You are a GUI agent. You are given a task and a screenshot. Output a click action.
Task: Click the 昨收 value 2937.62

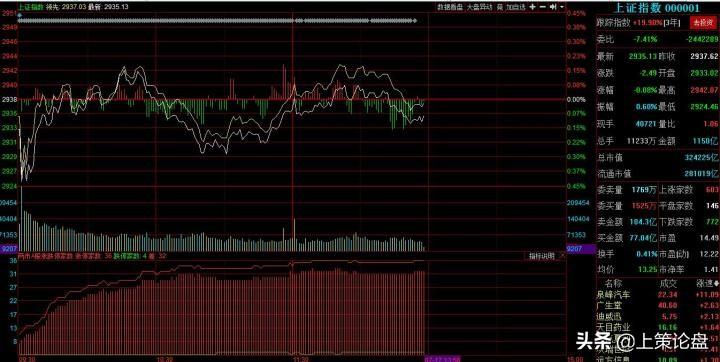point(704,57)
